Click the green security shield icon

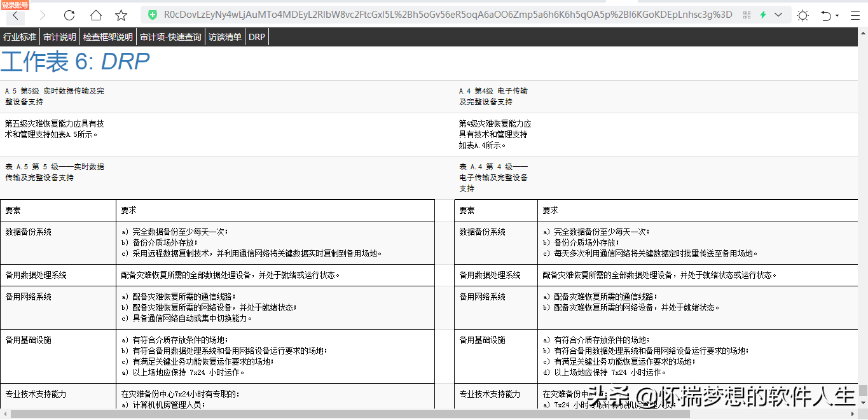[153, 15]
